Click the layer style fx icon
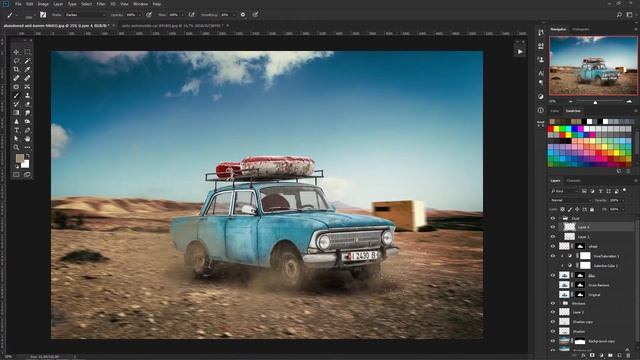640x360 pixels. click(x=583, y=356)
